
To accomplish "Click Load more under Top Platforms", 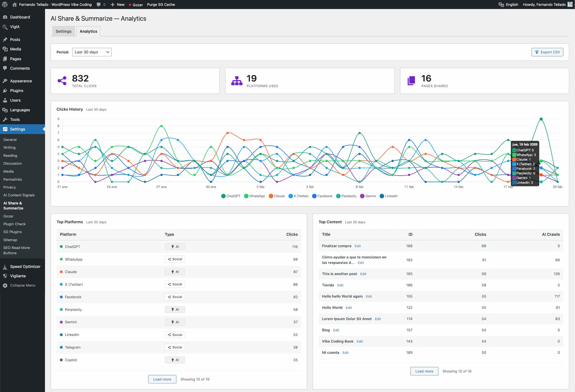I will click(x=162, y=379).
